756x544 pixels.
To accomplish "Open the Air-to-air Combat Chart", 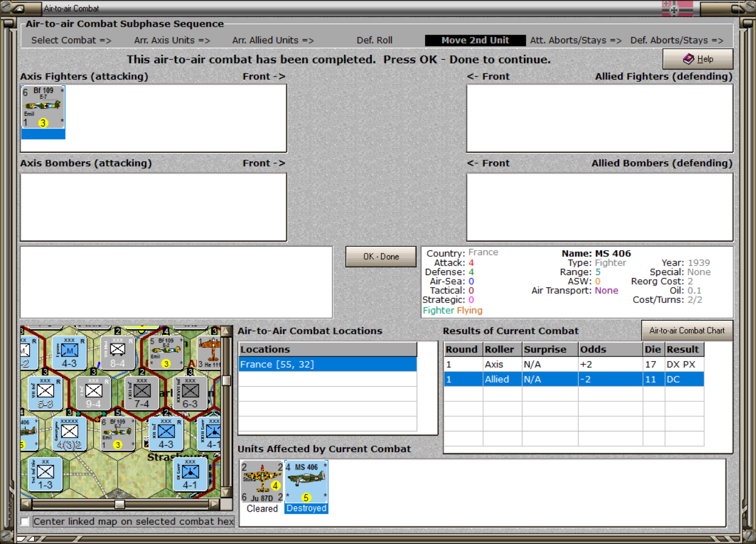I will [x=687, y=331].
